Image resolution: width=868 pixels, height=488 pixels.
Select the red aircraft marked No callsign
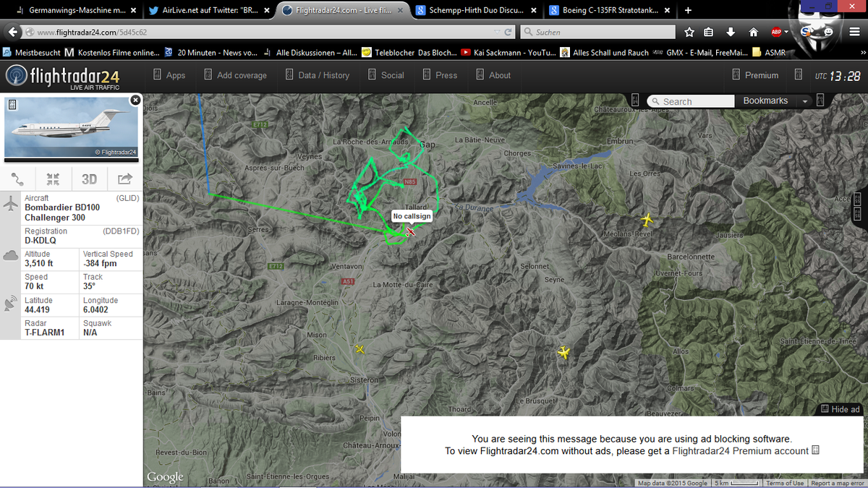point(410,231)
